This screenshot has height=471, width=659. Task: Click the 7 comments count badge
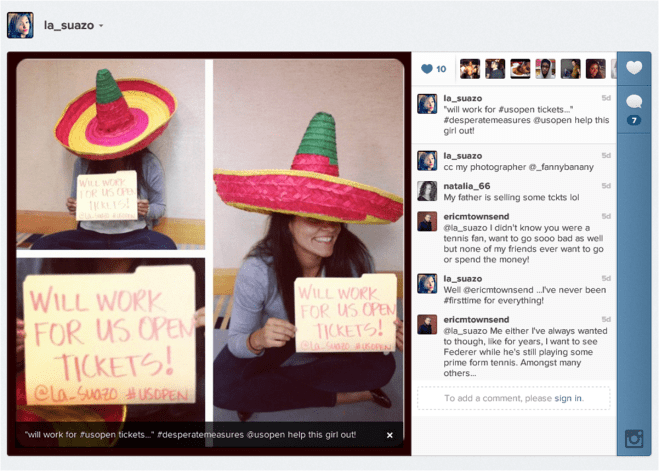click(633, 120)
